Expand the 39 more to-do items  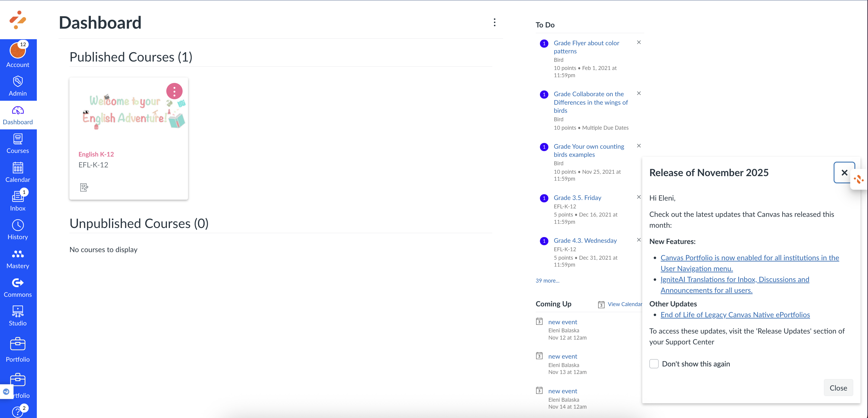(547, 280)
